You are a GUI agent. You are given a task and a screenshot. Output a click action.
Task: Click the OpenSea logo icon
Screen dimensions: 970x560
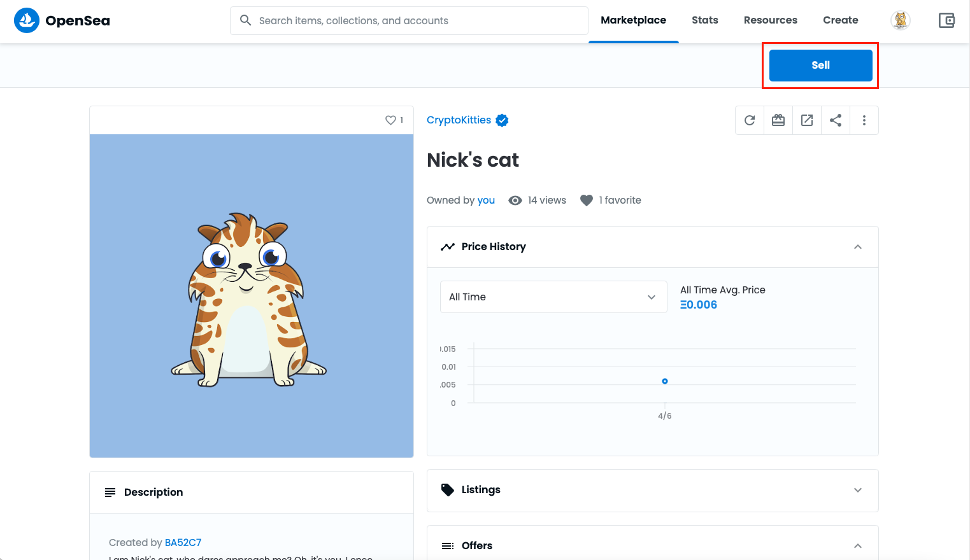[27, 20]
